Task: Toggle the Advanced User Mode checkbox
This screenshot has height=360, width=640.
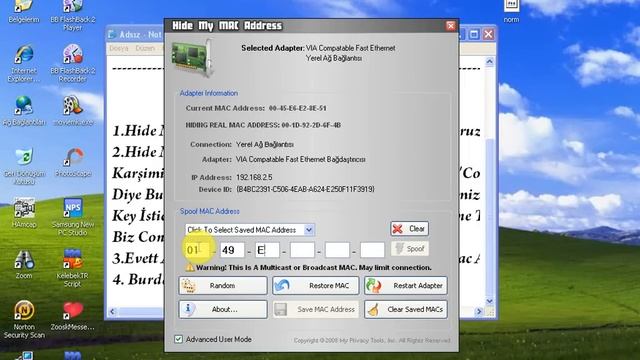Action: pyautogui.click(x=178, y=339)
